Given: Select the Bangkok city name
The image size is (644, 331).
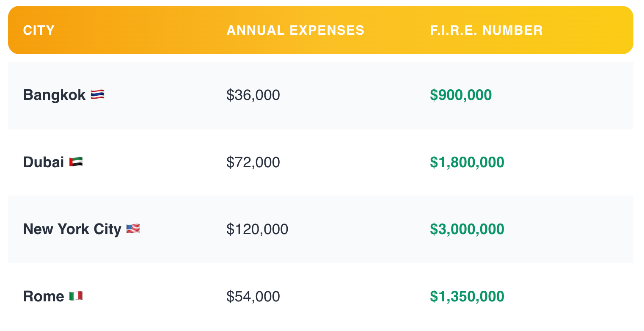Looking at the screenshot, I should [54, 95].
